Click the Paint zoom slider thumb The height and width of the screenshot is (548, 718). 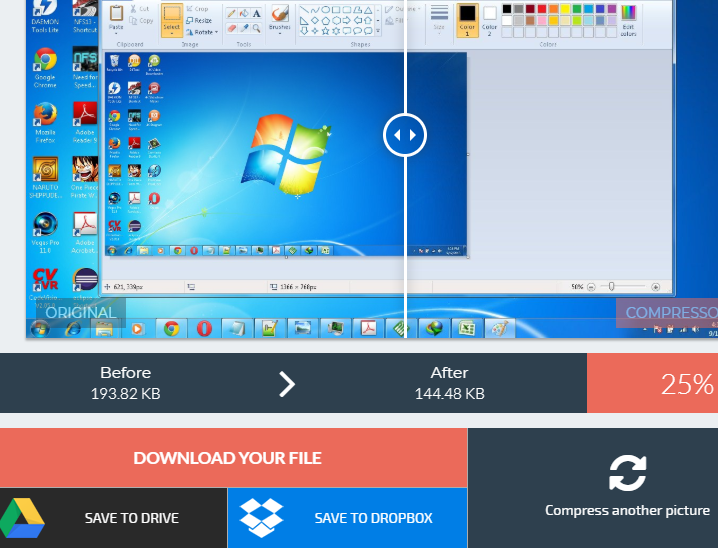tap(611, 287)
